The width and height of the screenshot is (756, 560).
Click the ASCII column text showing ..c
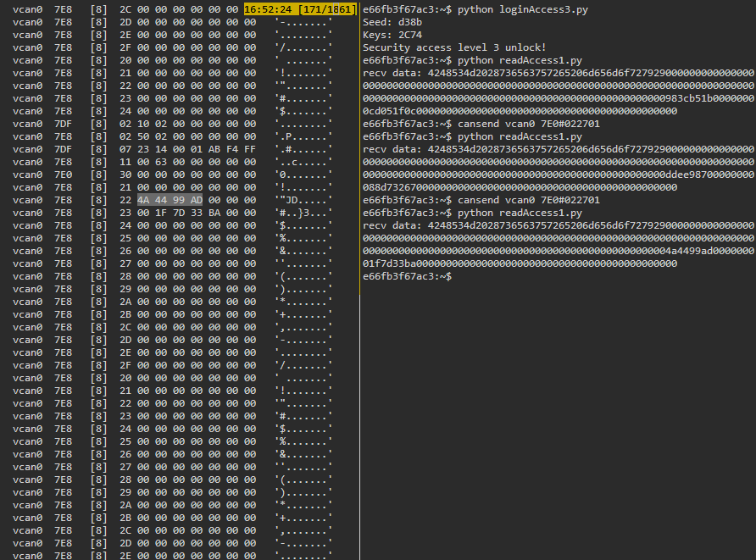303,162
